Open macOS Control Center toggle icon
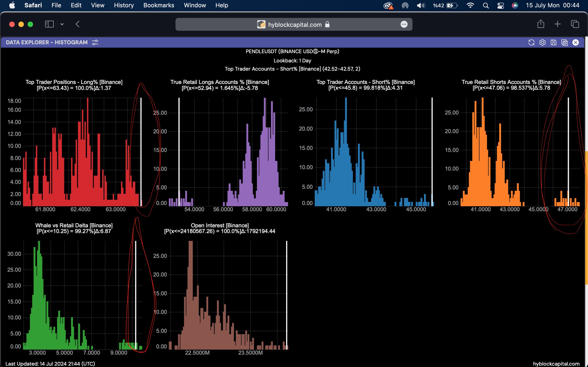Viewport: 588px width, 367px height. [x=500, y=5]
